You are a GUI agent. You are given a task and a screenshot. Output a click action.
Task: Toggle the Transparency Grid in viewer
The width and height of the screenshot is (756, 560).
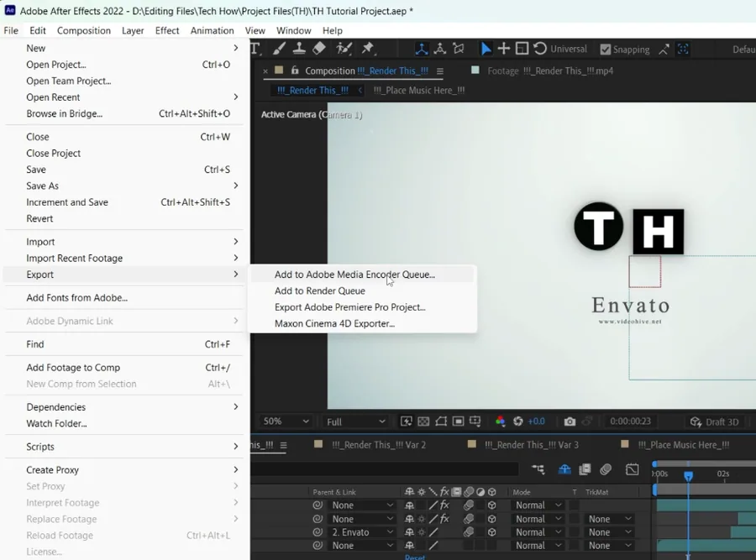point(423,421)
